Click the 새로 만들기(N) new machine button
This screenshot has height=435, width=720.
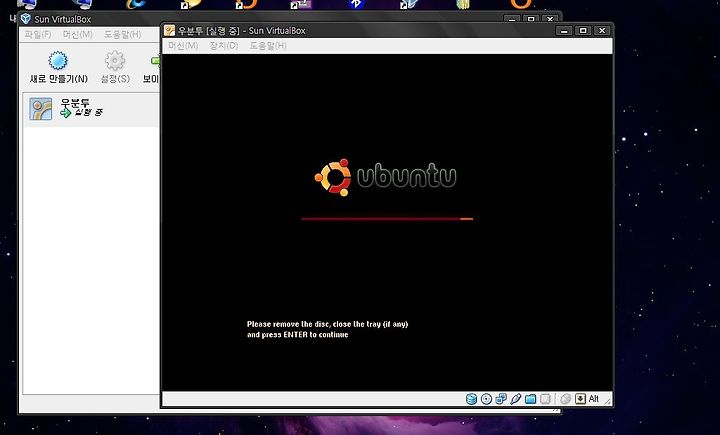point(58,68)
